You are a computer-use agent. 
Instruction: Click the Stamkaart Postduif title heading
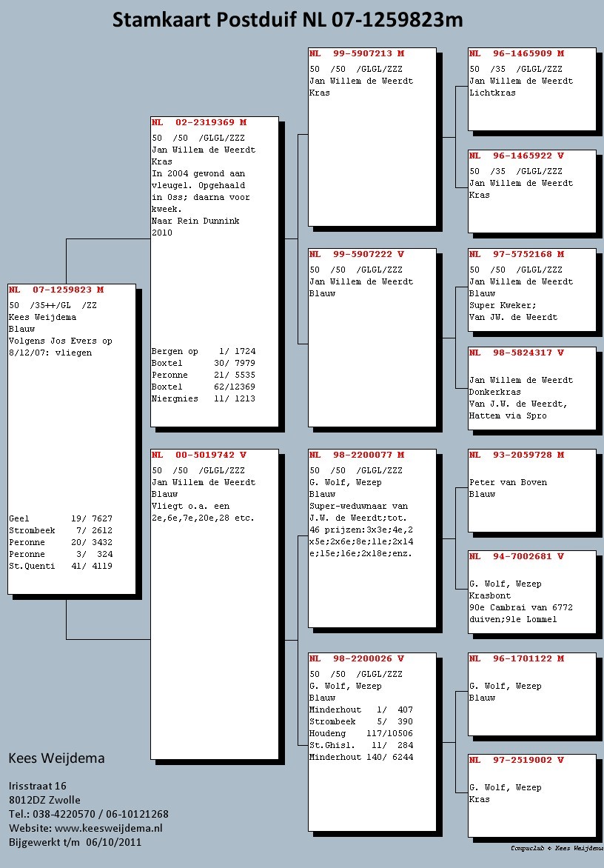coord(287,21)
